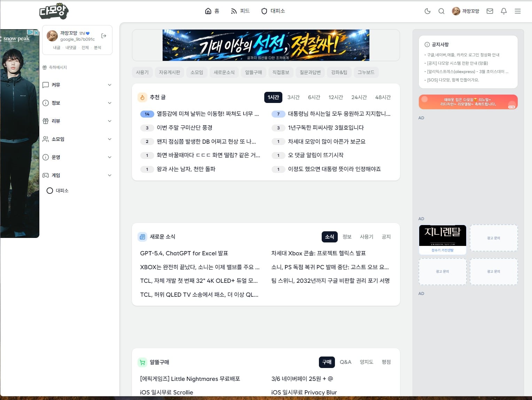Screen dimensions: 532x400
Task: Open 대피소 circle item in sidebar
Action: pos(58,191)
